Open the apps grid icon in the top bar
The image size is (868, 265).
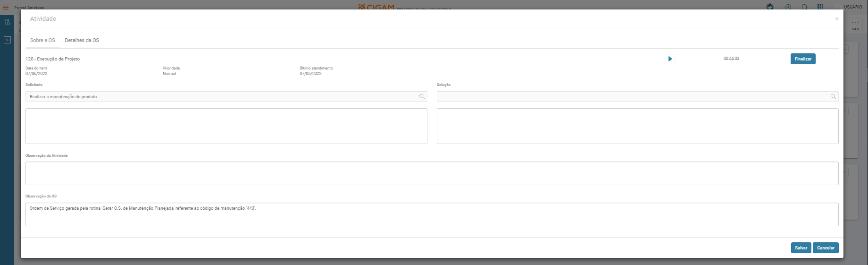(x=820, y=7)
